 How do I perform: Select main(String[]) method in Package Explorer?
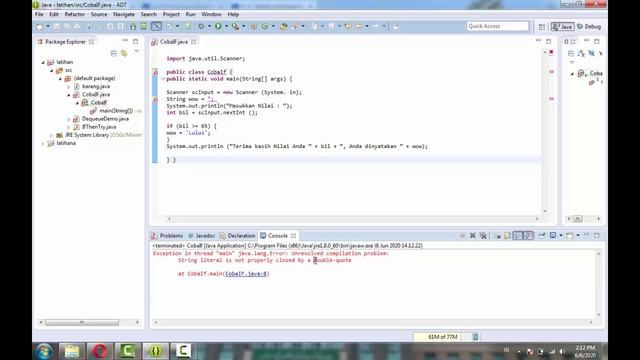[116, 111]
